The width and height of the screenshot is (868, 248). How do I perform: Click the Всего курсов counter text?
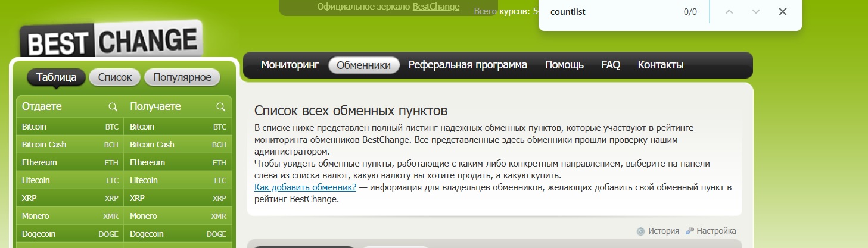(x=506, y=11)
